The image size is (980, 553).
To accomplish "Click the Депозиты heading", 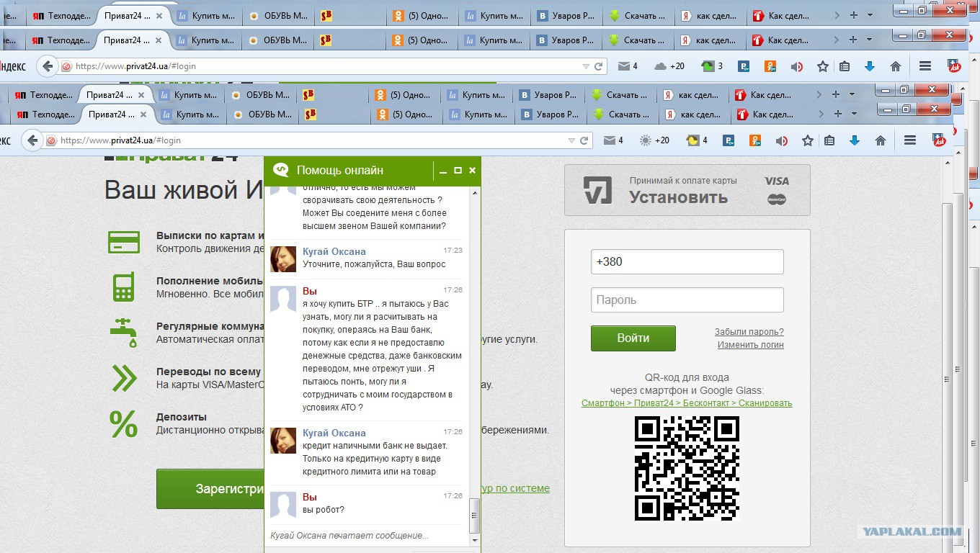I will [x=182, y=417].
